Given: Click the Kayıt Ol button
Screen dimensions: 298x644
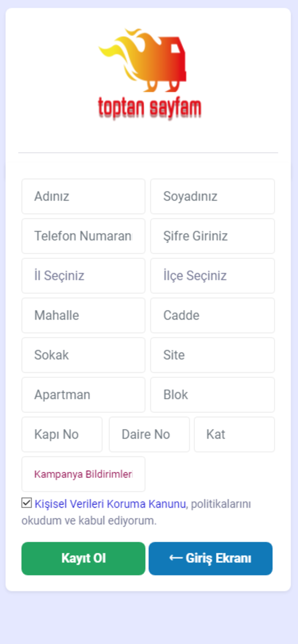Looking at the screenshot, I should (x=83, y=558).
